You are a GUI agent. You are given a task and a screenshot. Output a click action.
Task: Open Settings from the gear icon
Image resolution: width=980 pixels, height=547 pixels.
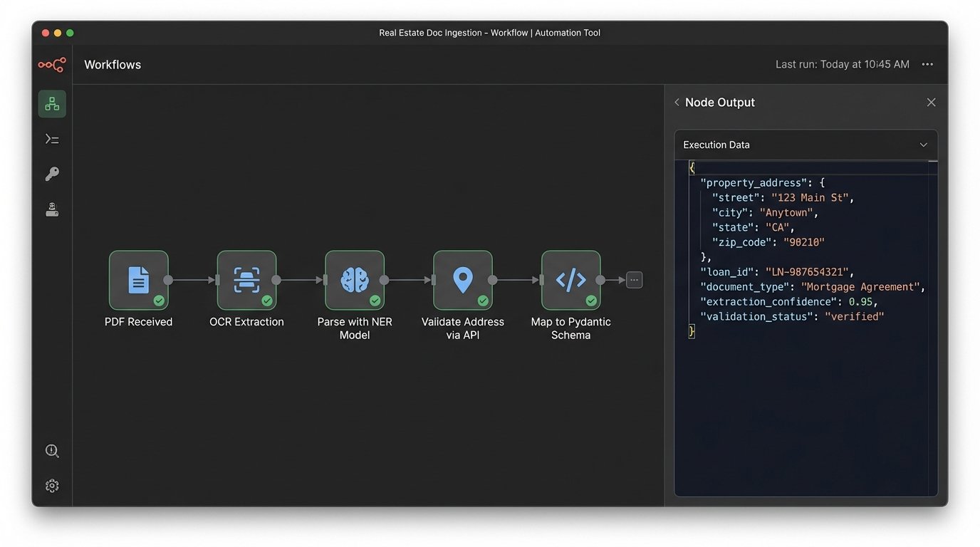coord(52,485)
